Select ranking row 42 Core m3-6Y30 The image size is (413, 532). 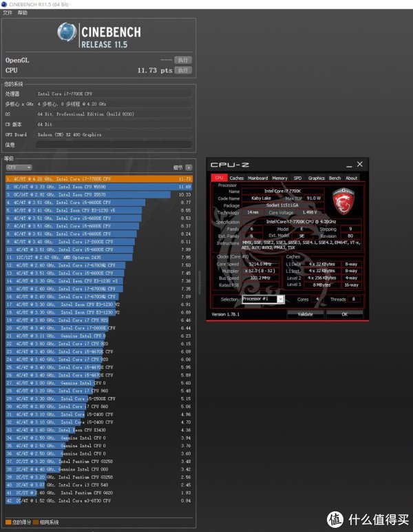99,500
